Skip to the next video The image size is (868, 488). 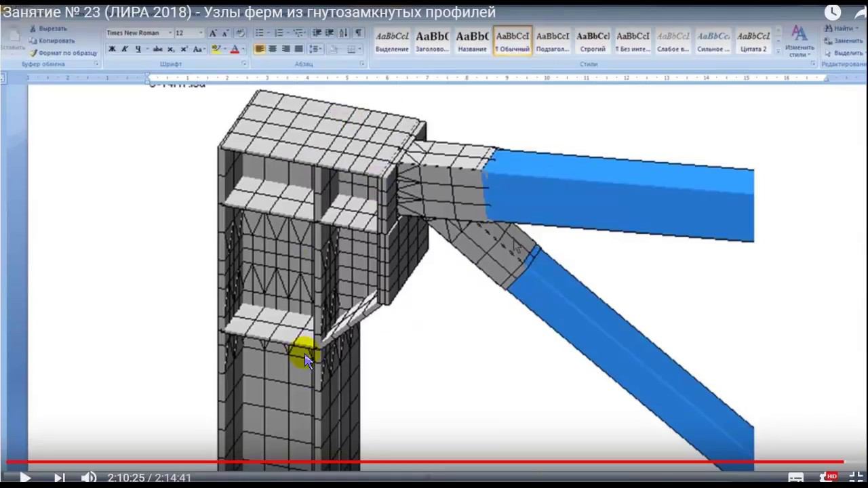click(59, 478)
